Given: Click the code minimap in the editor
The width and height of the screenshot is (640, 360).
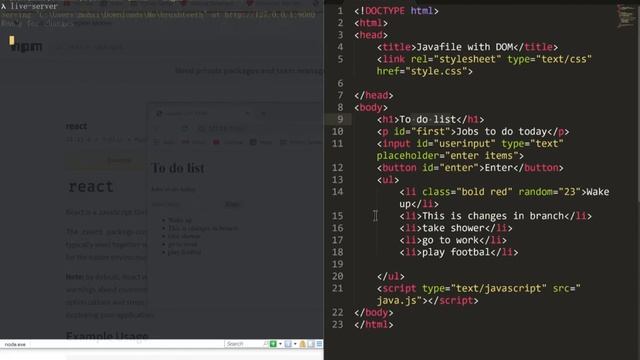Looking at the screenshot, I should (x=625, y=16).
